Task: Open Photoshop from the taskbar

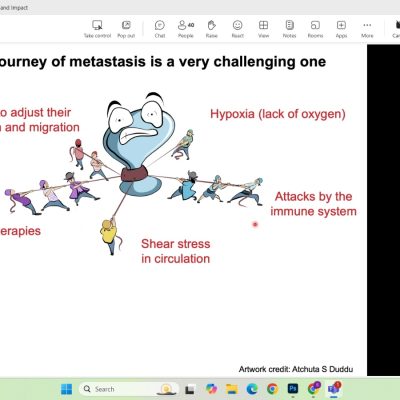Action: [x=293, y=389]
